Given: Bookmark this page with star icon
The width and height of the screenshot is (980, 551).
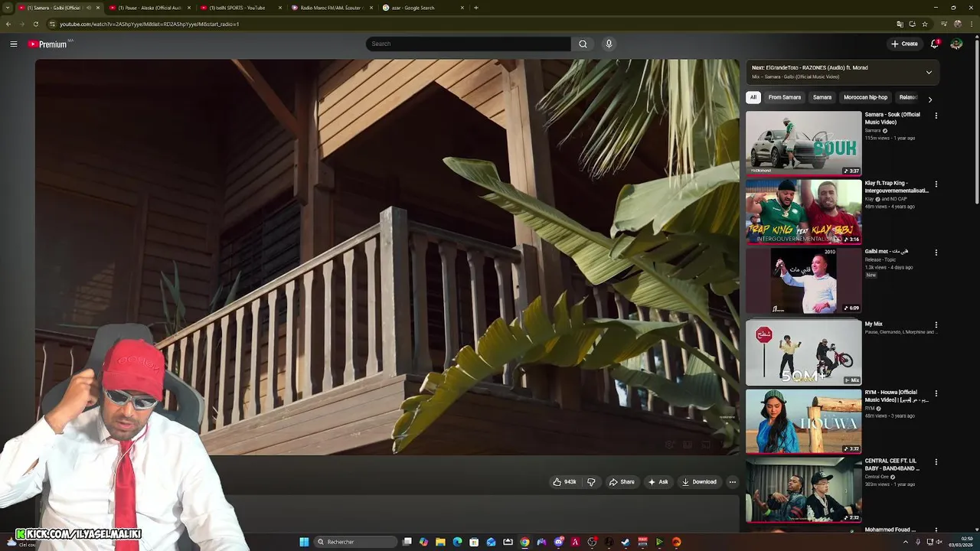Looking at the screenshot, I should (925, 24).
